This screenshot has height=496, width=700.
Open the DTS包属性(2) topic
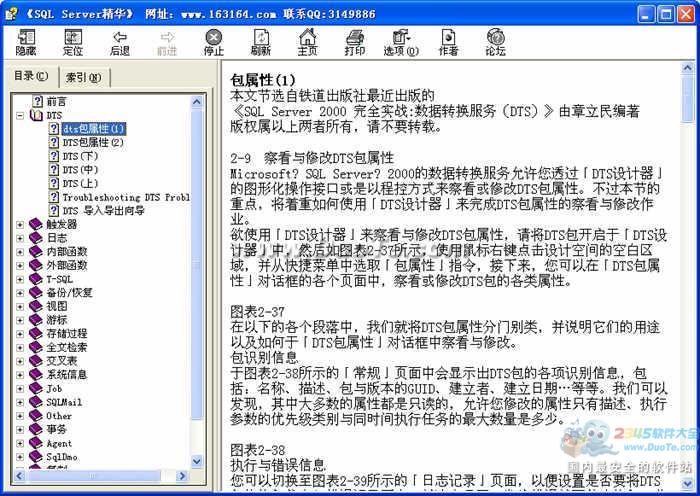93,142
